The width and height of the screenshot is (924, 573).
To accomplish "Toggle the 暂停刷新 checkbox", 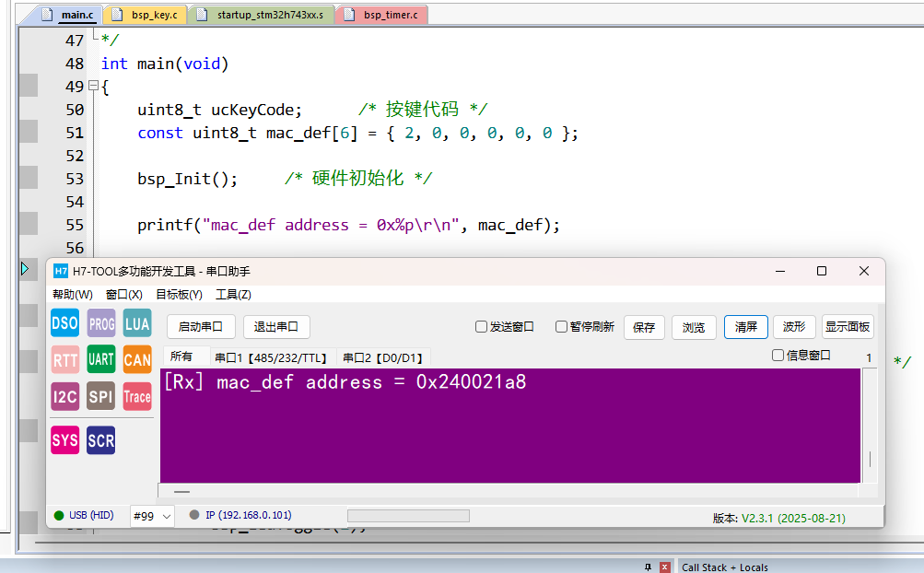I will [561, 327].
